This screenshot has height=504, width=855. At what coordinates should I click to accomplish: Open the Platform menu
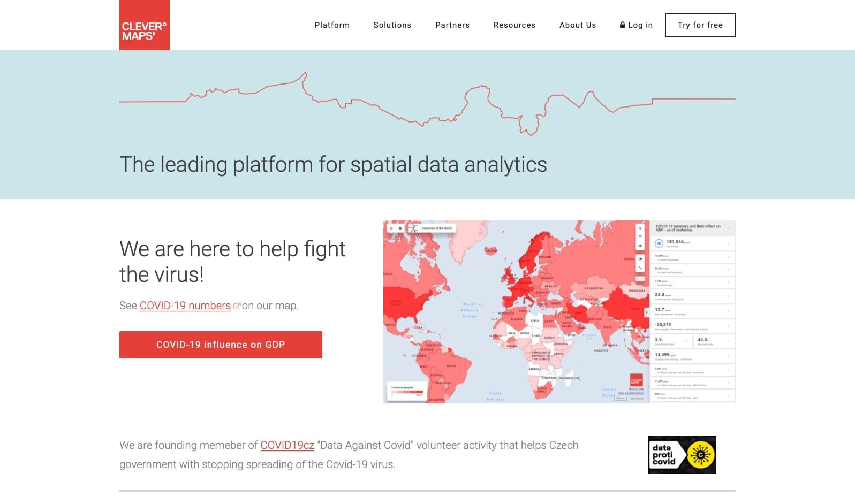point(332,25)
